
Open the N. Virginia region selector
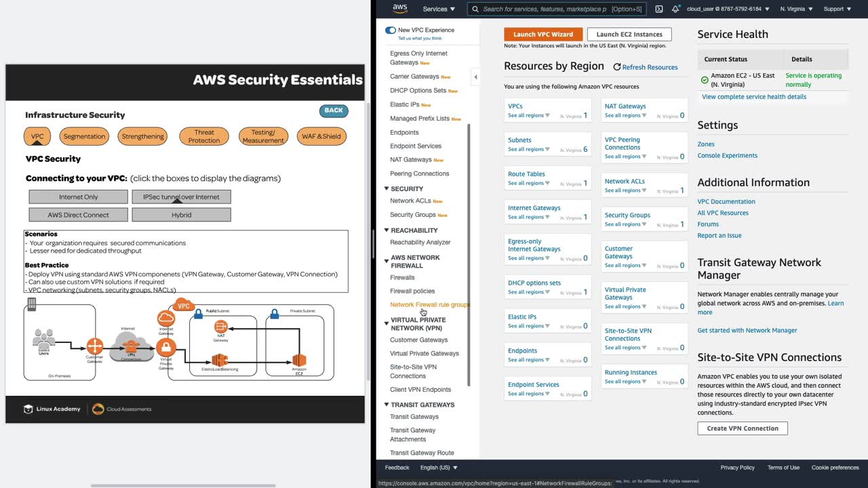point(797,9)
